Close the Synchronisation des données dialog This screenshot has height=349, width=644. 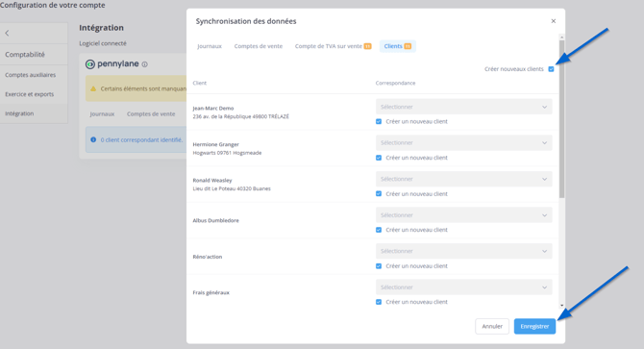[554, 21]
